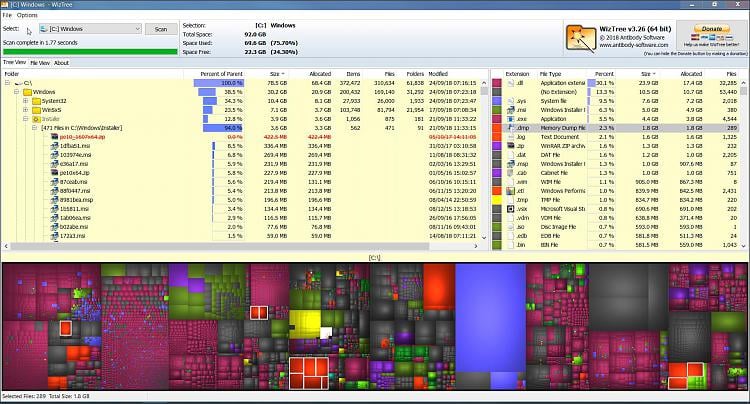Image resolution: width=750 pixels, height=404 pixels.
Task: Collapse the Windows folder node
Action: point(16,92)
